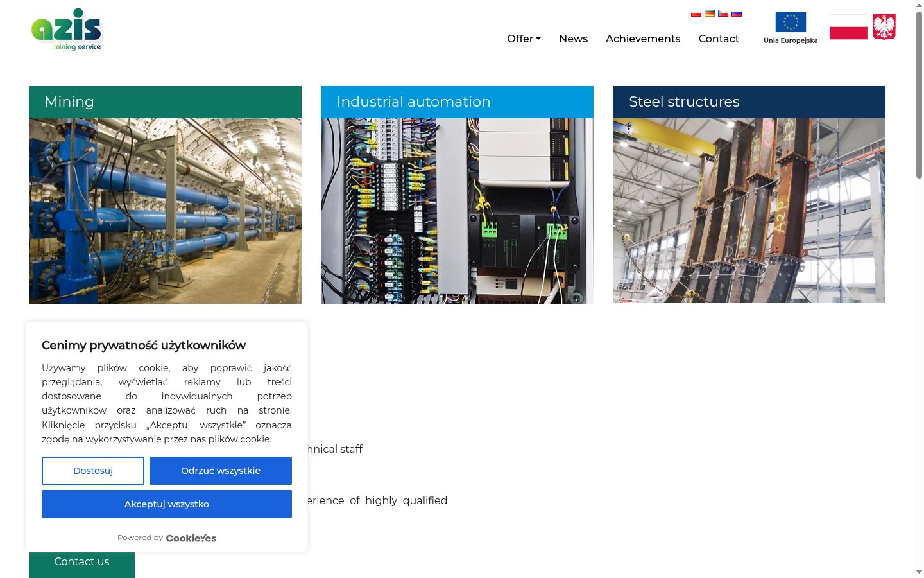Accept cookies with Akceptuj wszystko
924x578 pixels.
click(x=167, y=504)
